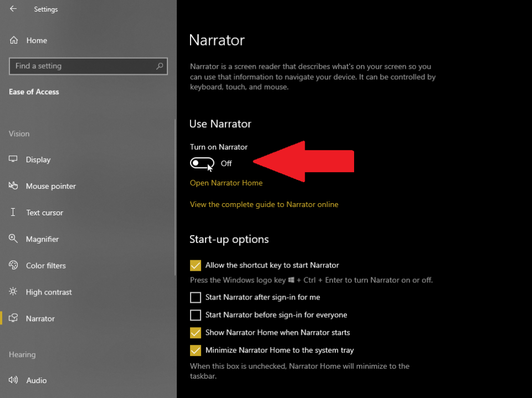Click the Display monitor icon

coord(13,159)
